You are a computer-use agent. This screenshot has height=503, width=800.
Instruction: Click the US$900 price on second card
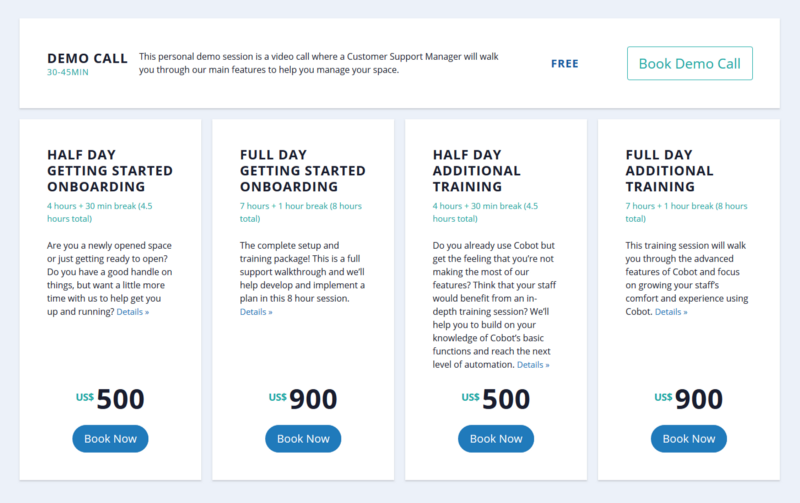point(303,399)
